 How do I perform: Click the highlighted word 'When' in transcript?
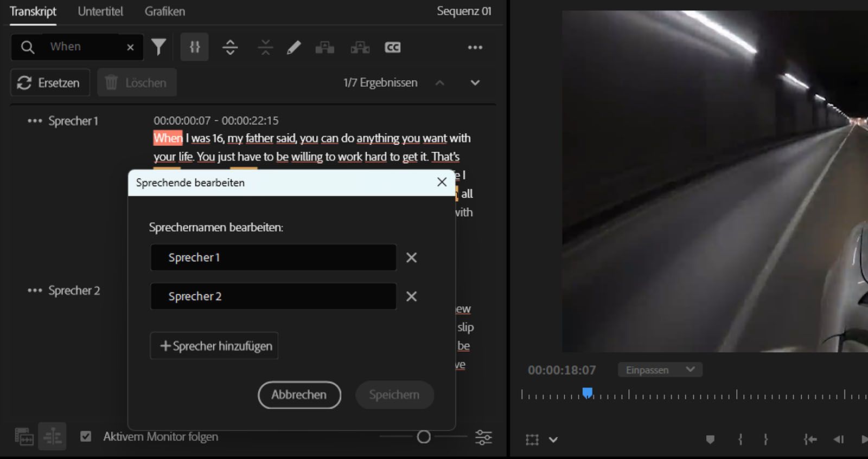tap(168, 138)
